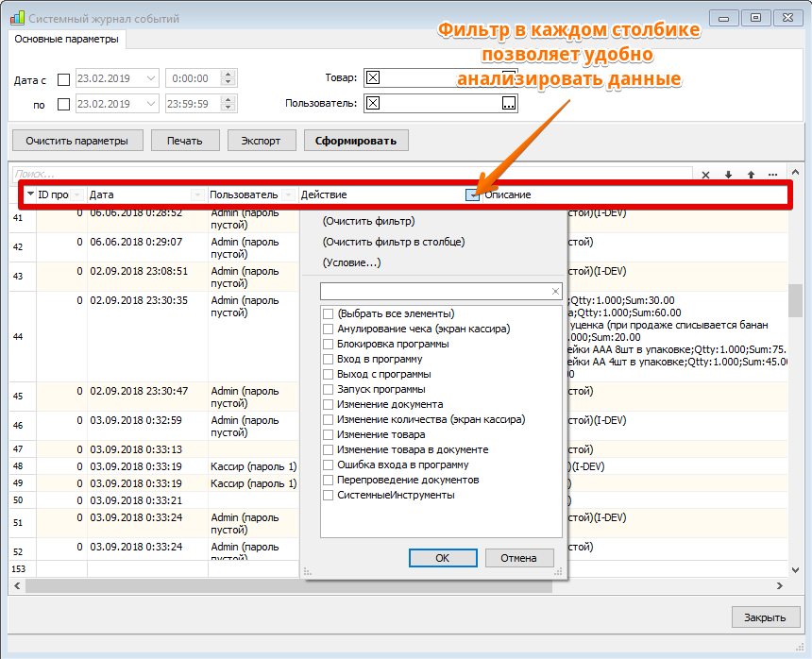Click the search clear X icon
Screen dimensions: 812x659
click(x=705, y=175)
